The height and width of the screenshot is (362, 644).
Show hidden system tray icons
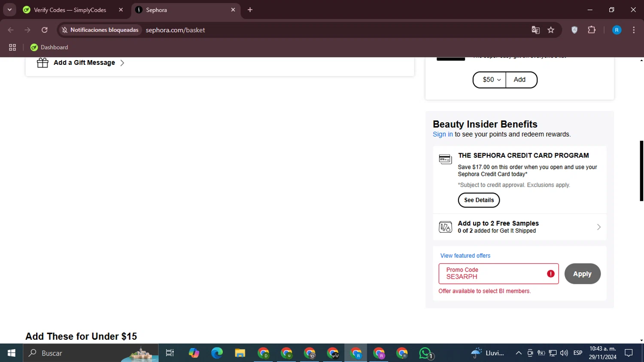[519, 353]
